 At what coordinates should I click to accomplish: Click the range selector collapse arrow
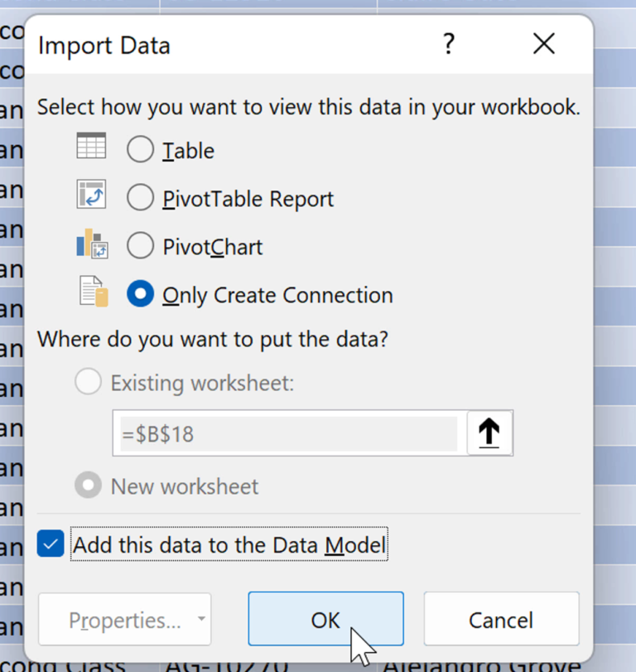[x=489, y=432]
